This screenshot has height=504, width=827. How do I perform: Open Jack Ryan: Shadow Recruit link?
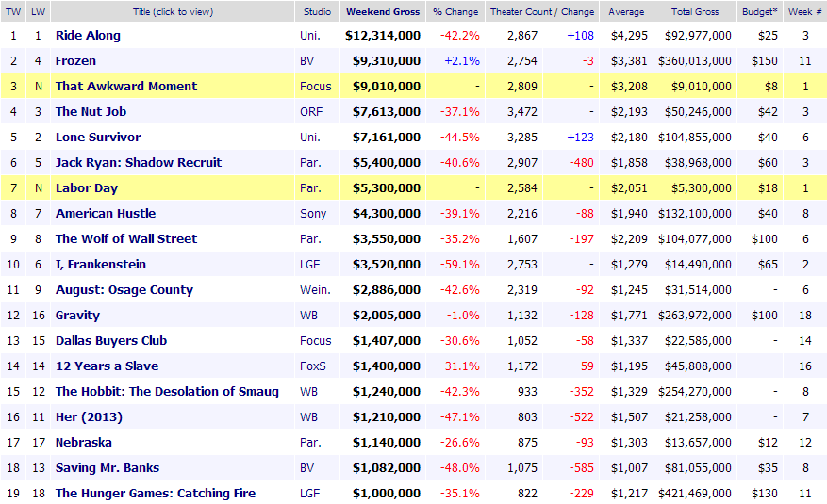(x=139, y=162)
